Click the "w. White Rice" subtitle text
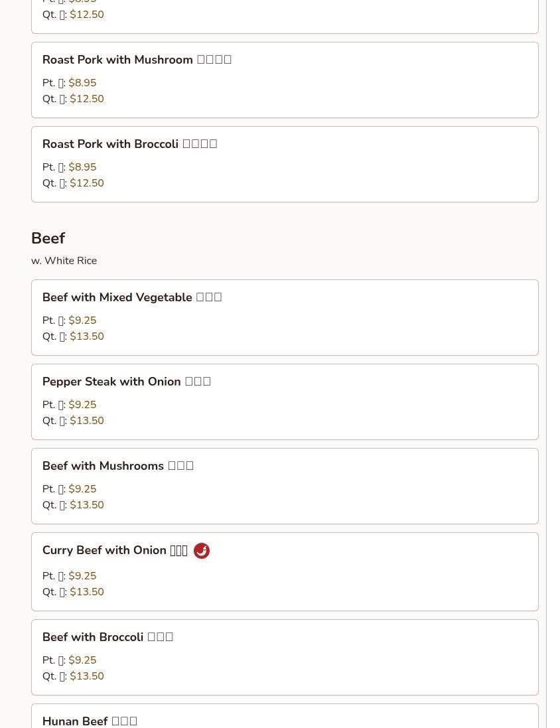560x728 pixels. (64, 261)
